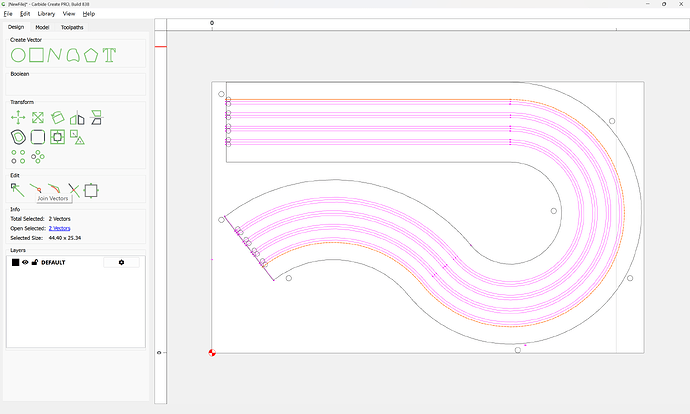The height and width of the screenshot is (414, 690).
Task: Open DEFAULT layer settings gear button
Action: pos(121,262)
